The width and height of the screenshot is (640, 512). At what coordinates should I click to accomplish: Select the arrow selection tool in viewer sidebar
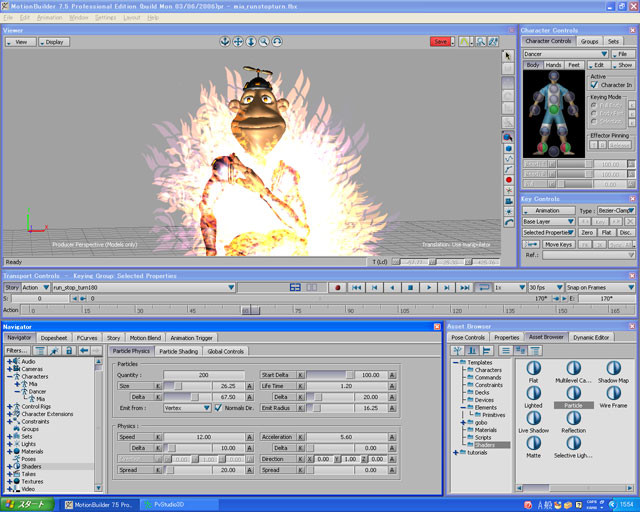508,56
